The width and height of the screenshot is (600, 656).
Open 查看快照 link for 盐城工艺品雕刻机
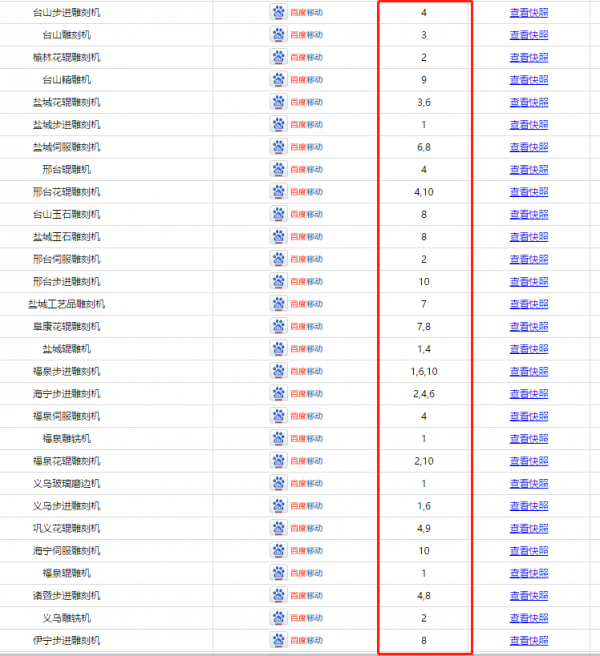point(529,304)
